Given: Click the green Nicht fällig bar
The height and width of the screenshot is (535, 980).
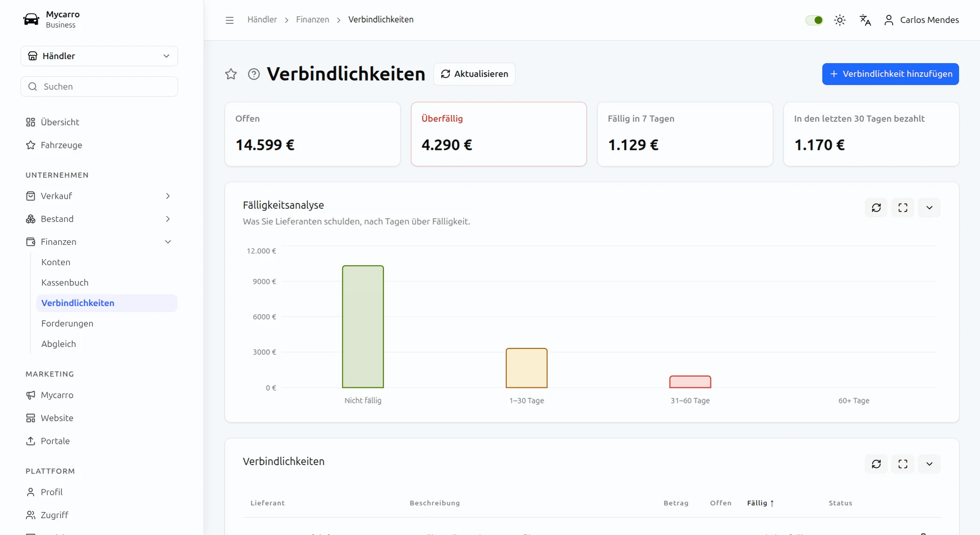Looking at the screenshot, I should [x=363, y=326].
